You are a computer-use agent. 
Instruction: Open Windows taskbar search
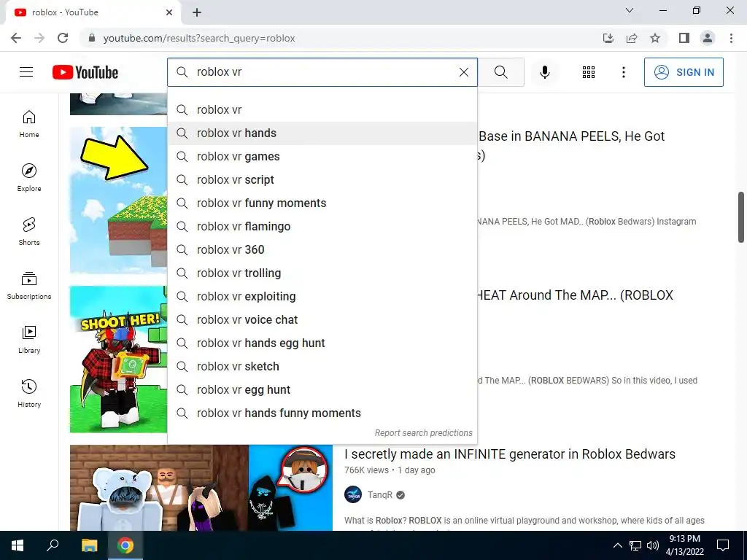pyautogui.click(x=53, y=545)
